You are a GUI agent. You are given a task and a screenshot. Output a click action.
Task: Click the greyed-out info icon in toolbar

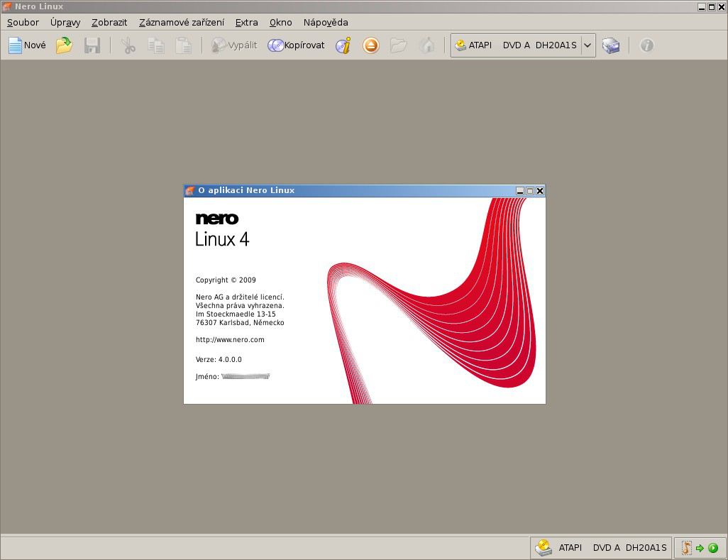pos(646,45)
